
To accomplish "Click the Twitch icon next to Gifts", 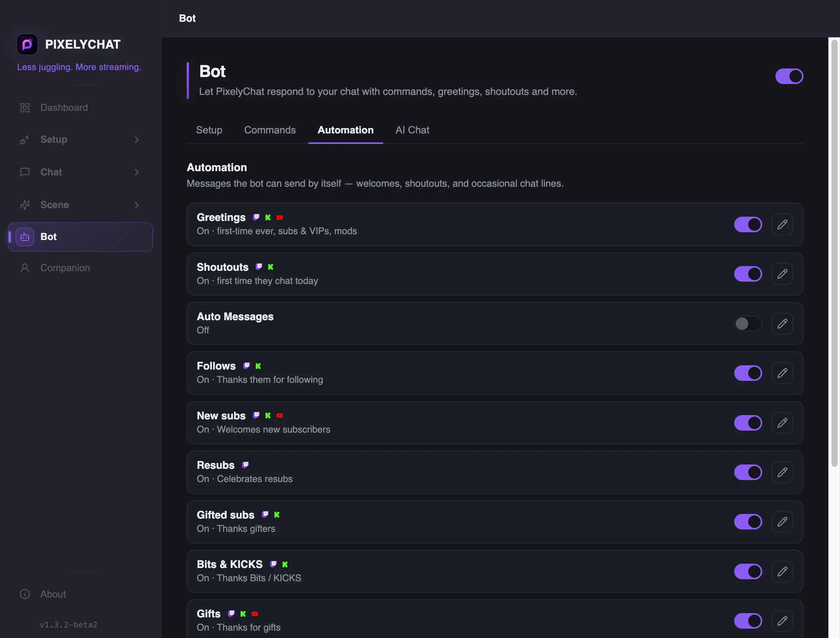I will pos(231,613).
